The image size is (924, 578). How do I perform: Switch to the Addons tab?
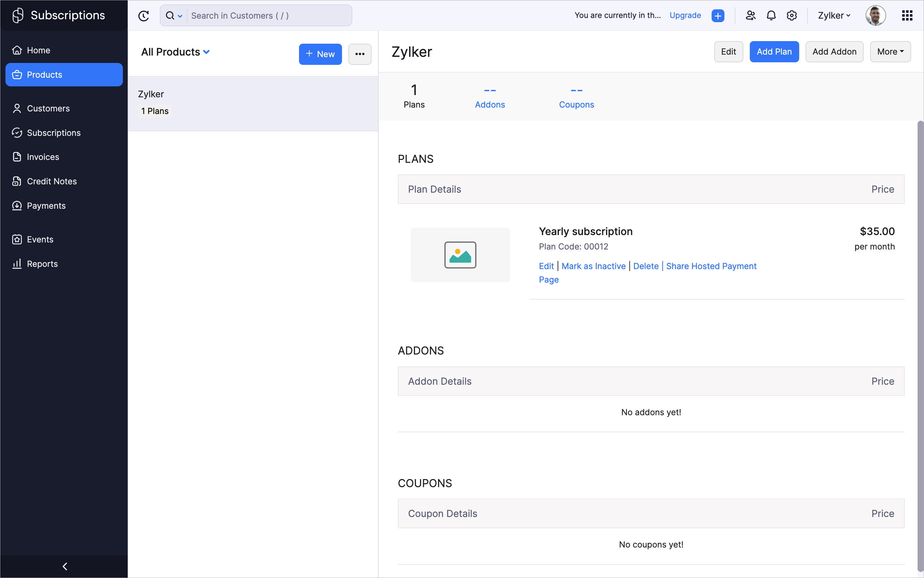[490, 97]
